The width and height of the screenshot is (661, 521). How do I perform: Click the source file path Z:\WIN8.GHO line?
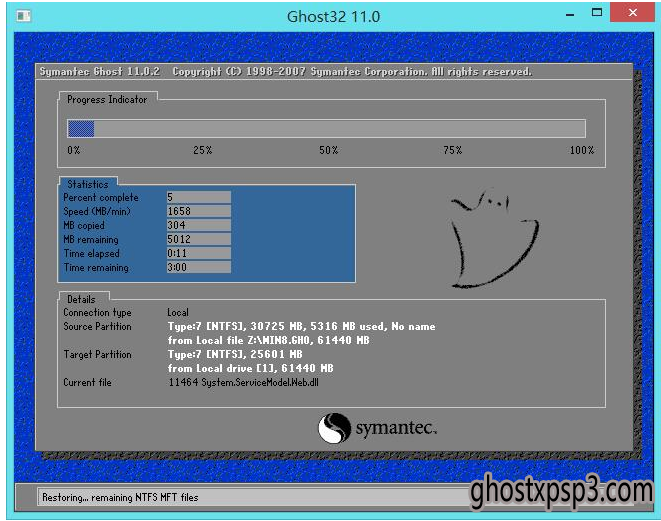(269, 340)
